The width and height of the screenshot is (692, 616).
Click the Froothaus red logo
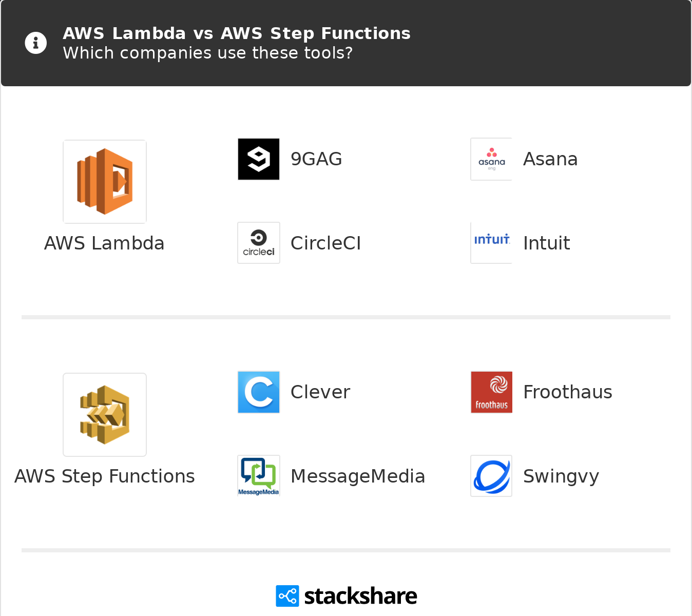[491, 392]
